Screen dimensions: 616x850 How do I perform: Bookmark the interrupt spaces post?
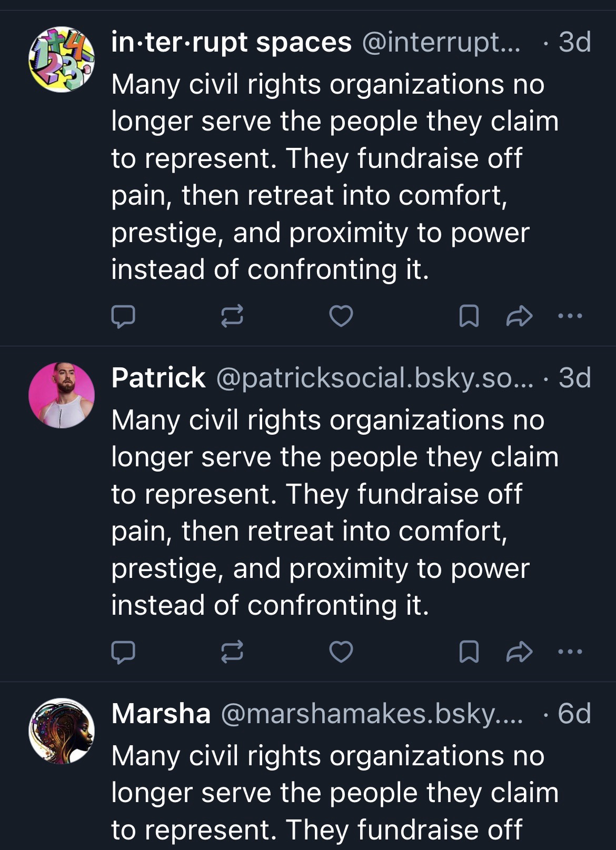coord(469,316)
